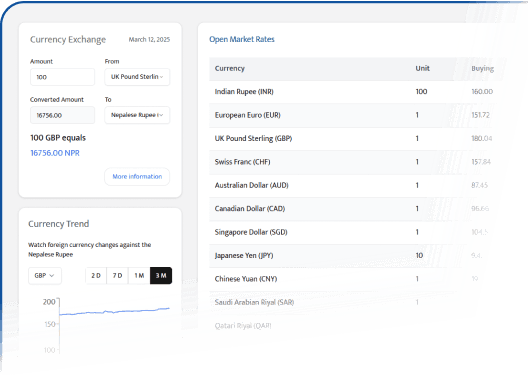Click the Unit column header
This screenshot has height=382, width=528.
click(422, 68)
